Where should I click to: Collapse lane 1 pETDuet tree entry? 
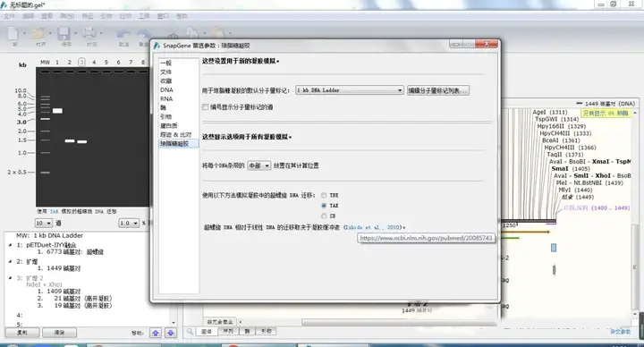(10, 245)
